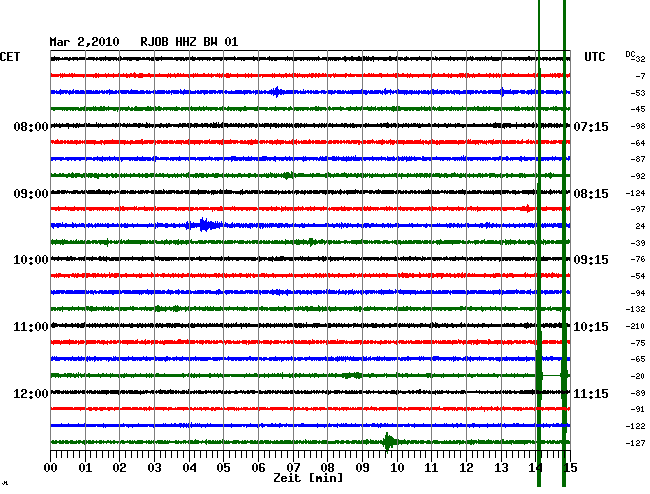Select DC offset value '-45'
Viewport: 650px width, 494px height.
(638, 109)
